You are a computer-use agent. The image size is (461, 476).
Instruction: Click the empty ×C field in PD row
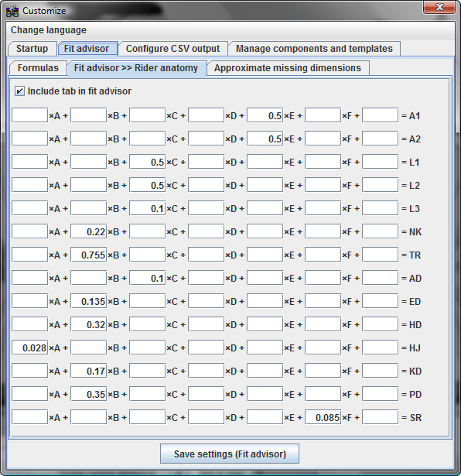point(148,394)
